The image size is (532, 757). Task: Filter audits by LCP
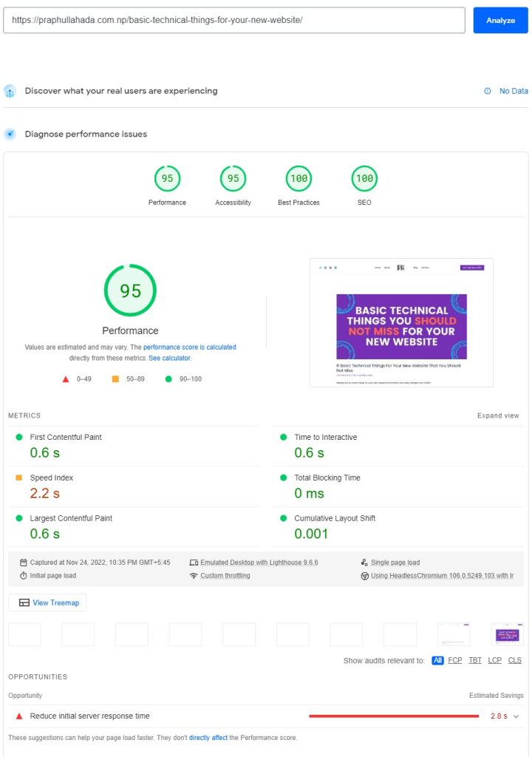click(x=494, y=660)
